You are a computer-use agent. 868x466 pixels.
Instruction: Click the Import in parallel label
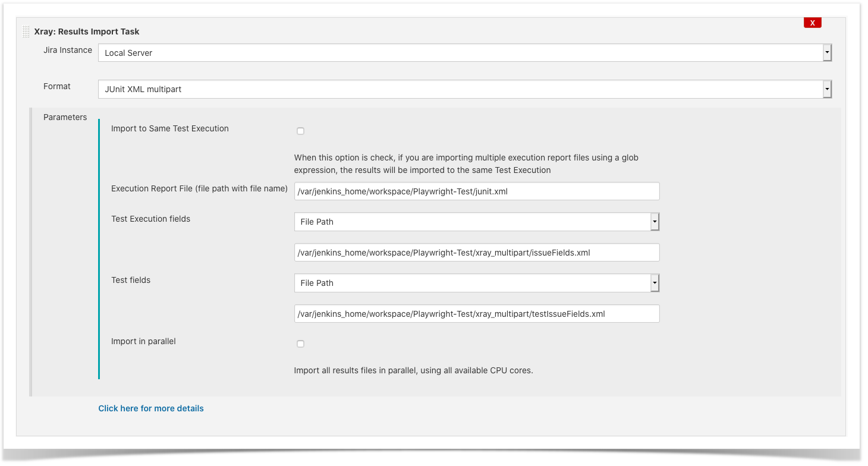(143, 341)
